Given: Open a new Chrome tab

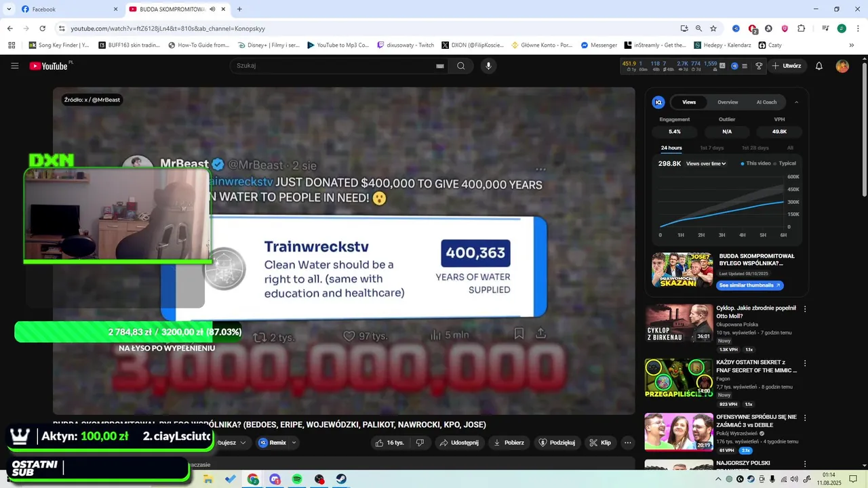Looking at the screenshot, I should (239, 9).
